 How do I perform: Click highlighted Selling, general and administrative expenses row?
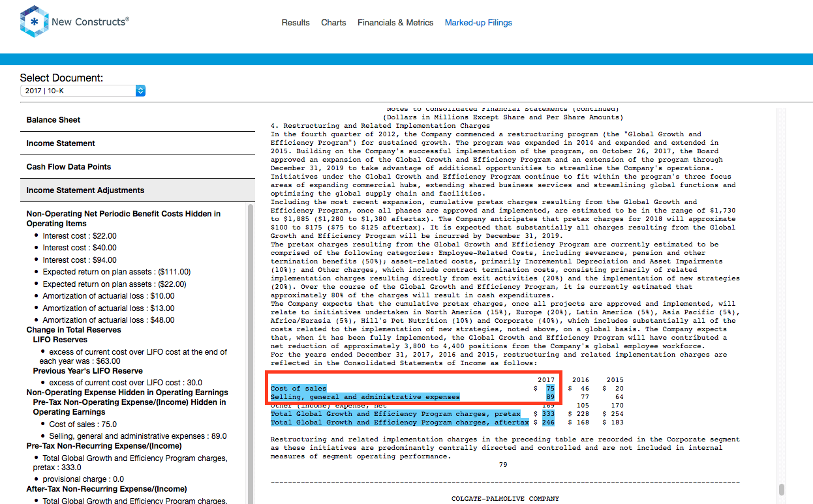pos(365,397)
